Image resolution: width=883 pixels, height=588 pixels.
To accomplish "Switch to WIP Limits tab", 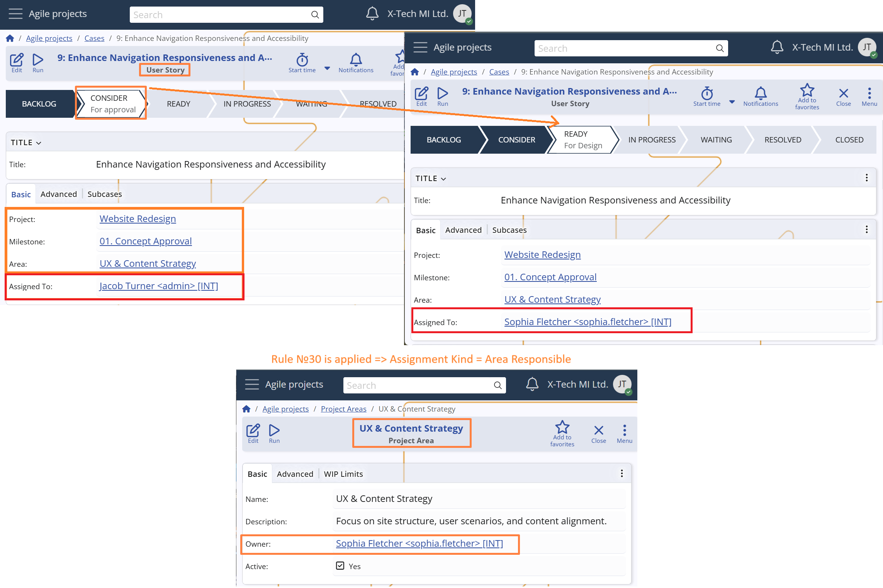I will point(343,474).
